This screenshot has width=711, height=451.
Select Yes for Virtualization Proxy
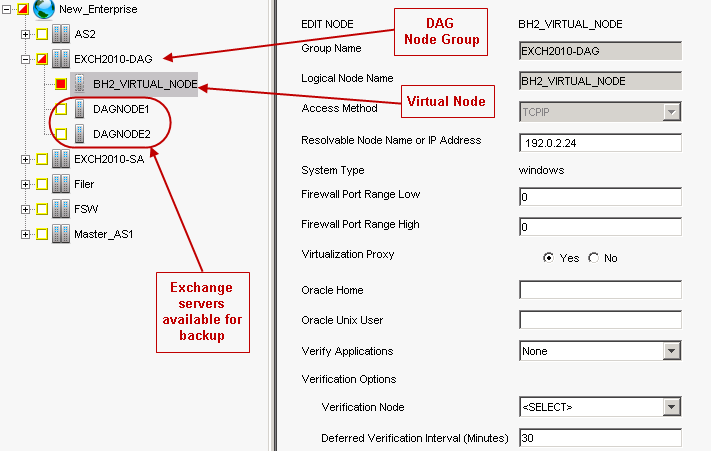tap(548, 258)
